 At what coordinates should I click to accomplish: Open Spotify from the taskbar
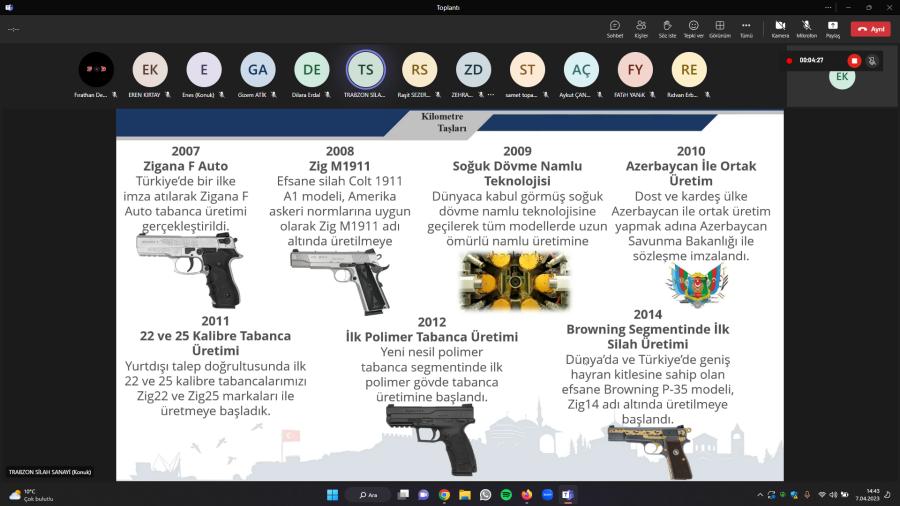(506, 495)
